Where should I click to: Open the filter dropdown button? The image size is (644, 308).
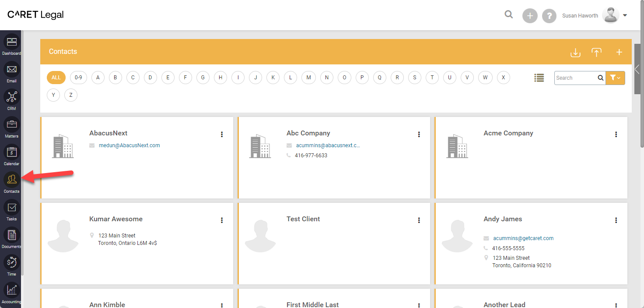pos(615,78)
